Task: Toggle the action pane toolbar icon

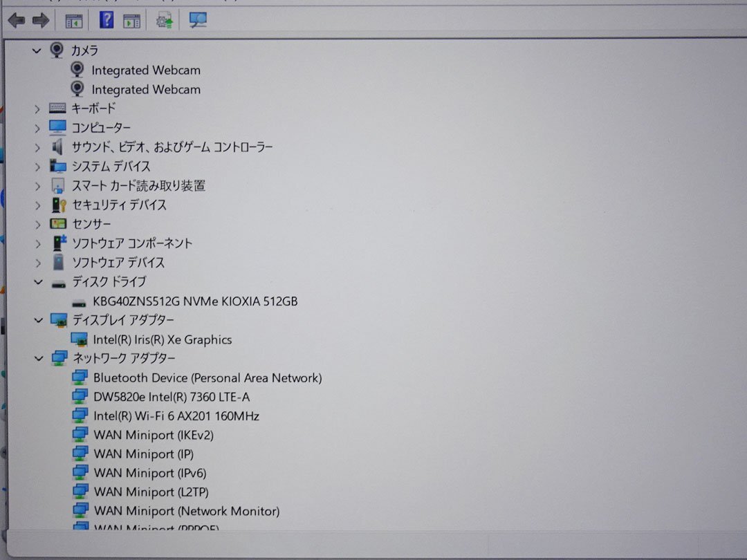Action: coord(131,21)
